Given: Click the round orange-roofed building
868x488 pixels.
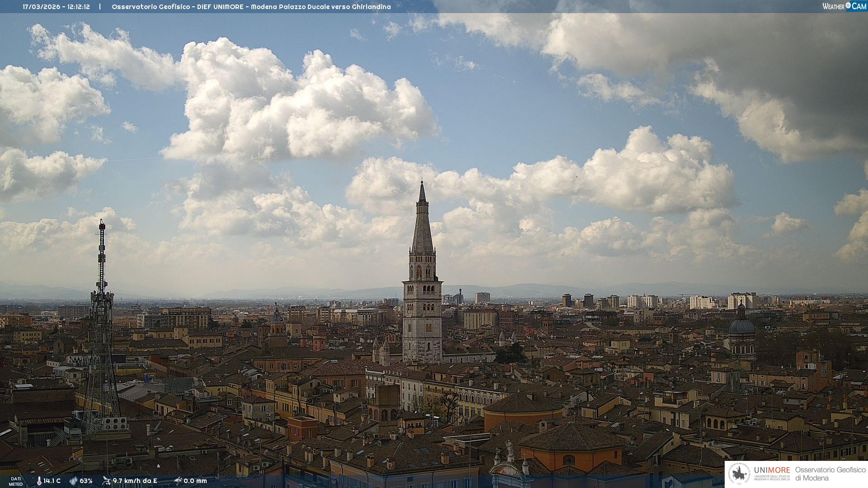Looking at the screenshot, I should 524,409.
